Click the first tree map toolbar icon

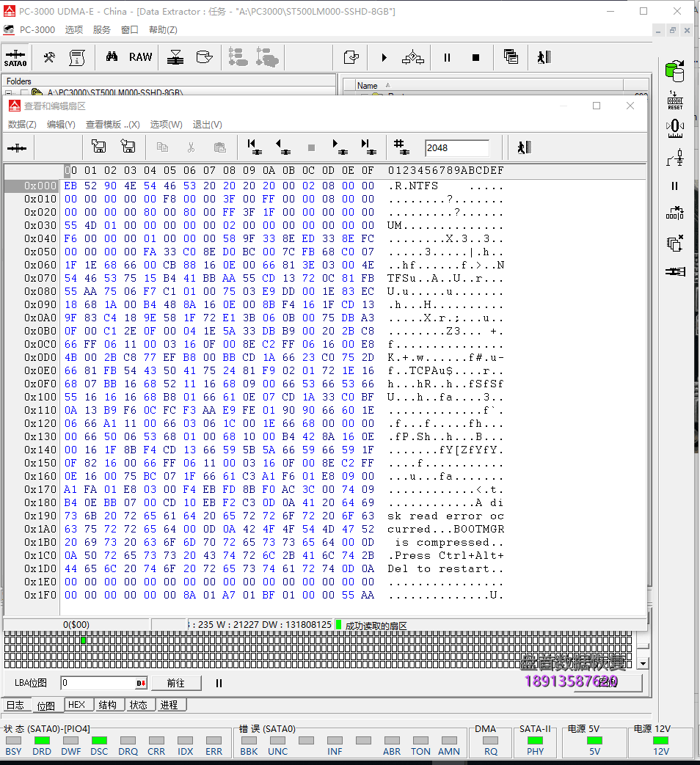coord(238,57)
